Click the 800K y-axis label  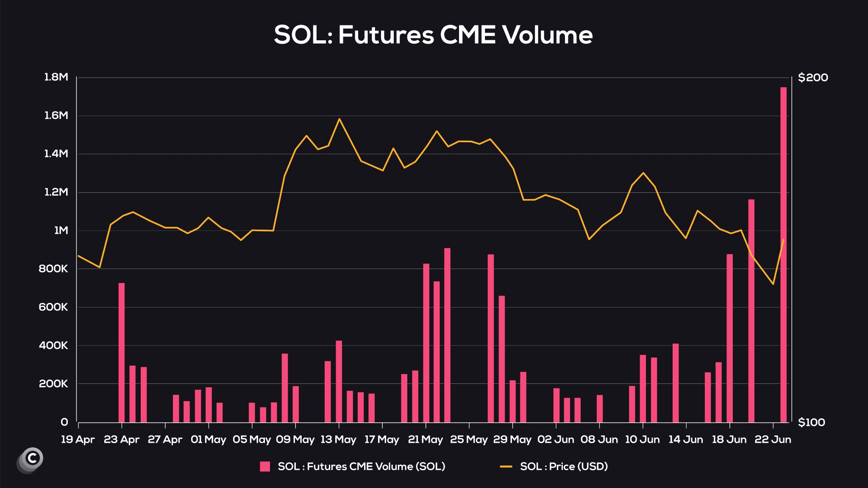[53, 269]
